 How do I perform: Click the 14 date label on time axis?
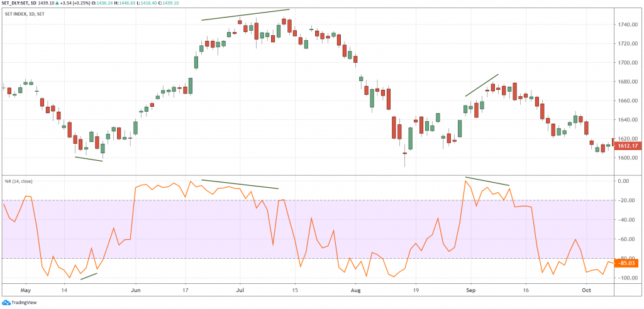tap(64, 290)
